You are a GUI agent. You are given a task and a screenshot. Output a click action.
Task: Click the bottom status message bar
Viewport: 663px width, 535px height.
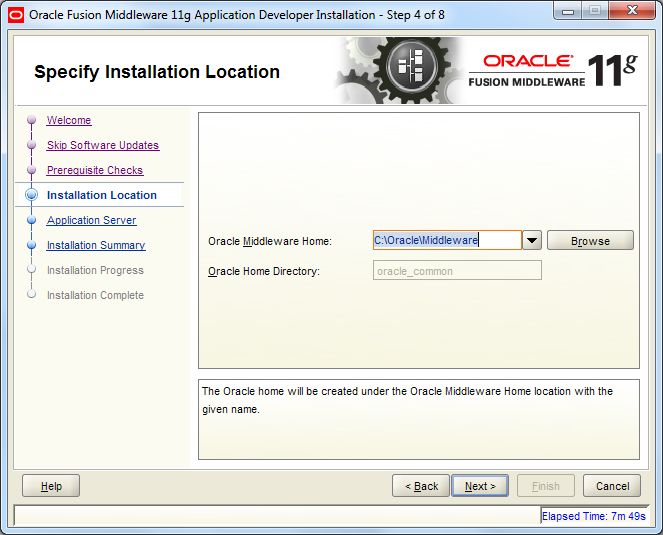277,516
